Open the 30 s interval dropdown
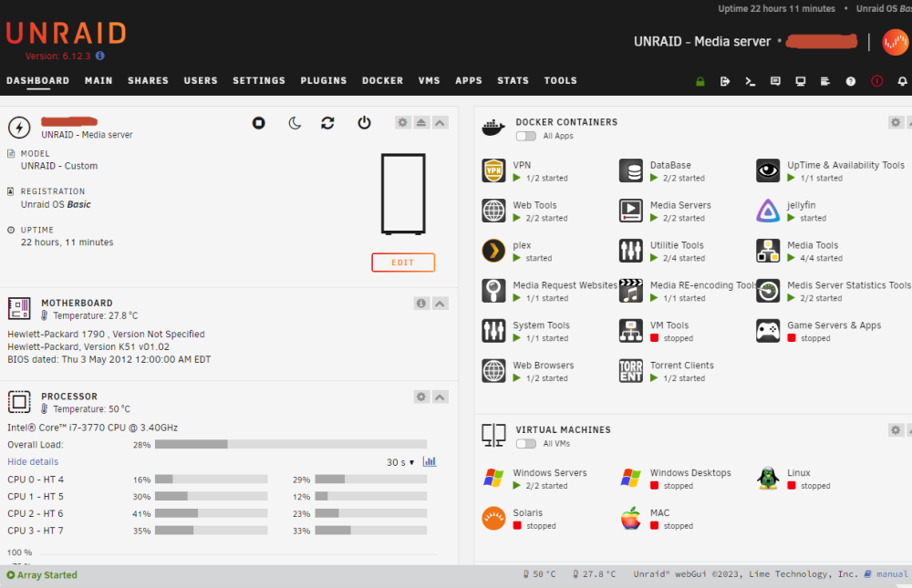Screen dimensions: 912x588 400,462
